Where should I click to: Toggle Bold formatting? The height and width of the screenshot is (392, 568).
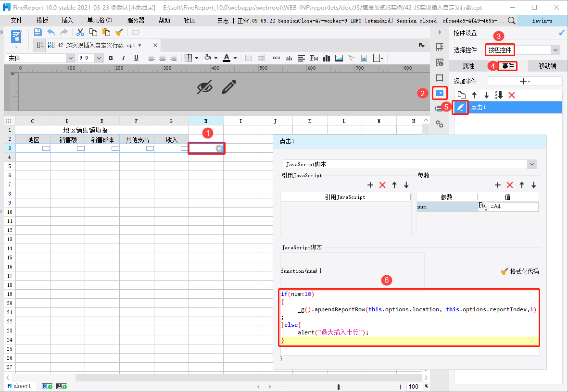point(111,58)
